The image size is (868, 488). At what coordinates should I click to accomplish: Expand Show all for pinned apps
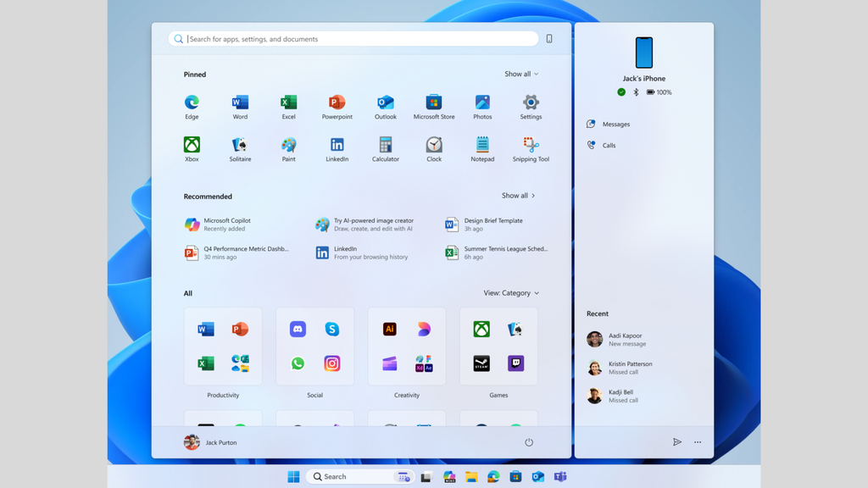(x=521, y=74)
